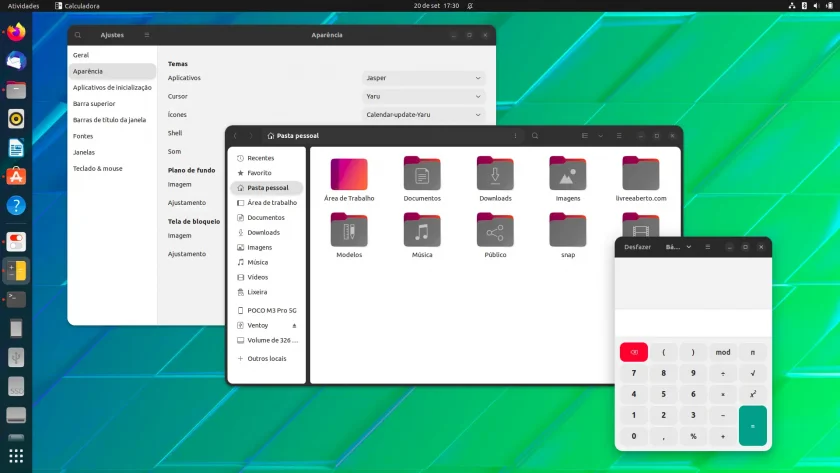Click the calculator display input area
840x473 pixels.
[693, 298]
